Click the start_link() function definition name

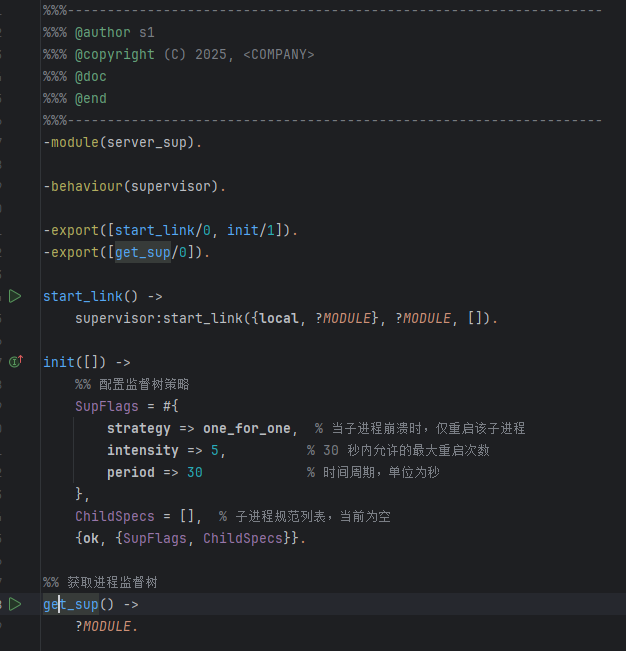point(83,296)
